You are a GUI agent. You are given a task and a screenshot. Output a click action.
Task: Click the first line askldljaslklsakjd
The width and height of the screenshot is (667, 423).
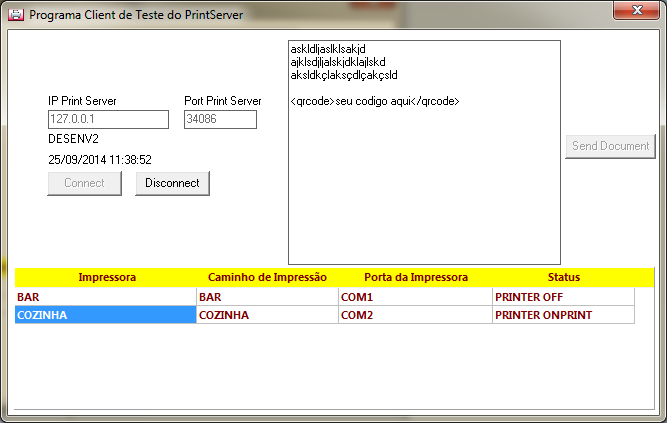point(328,49)
